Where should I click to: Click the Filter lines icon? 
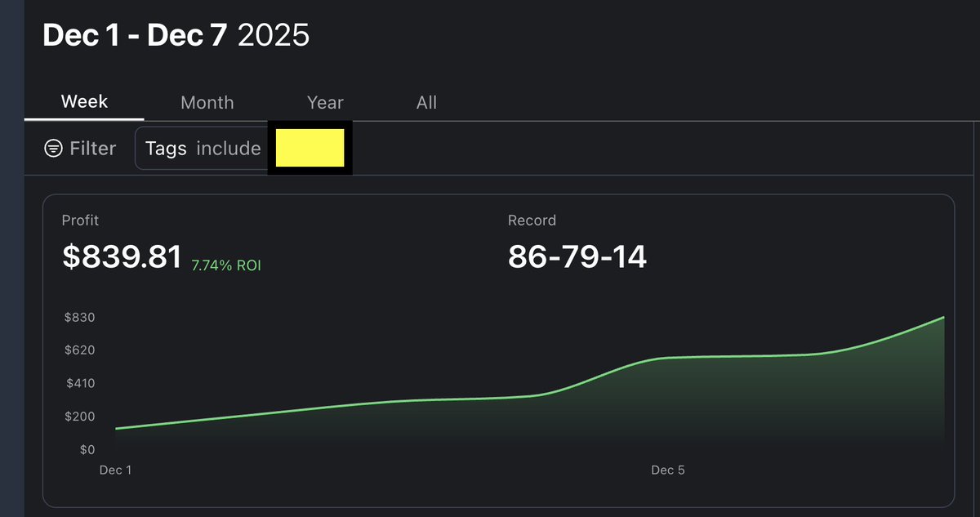pyautogui.click(x=53, y=148)
